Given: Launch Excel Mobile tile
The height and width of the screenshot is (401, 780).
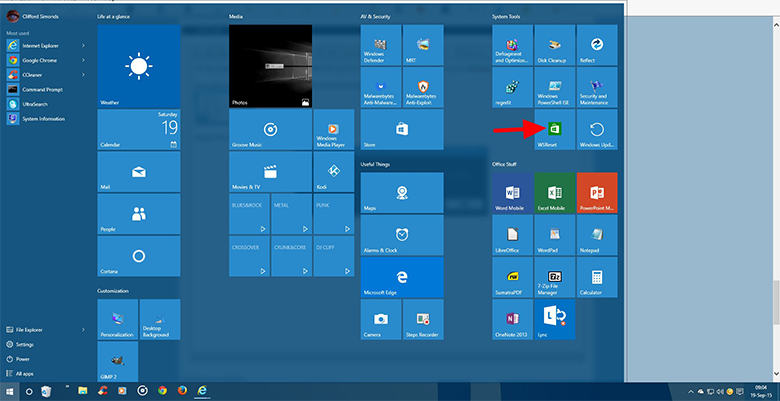Looking at the screenshot, I should (x=554, y=192).
